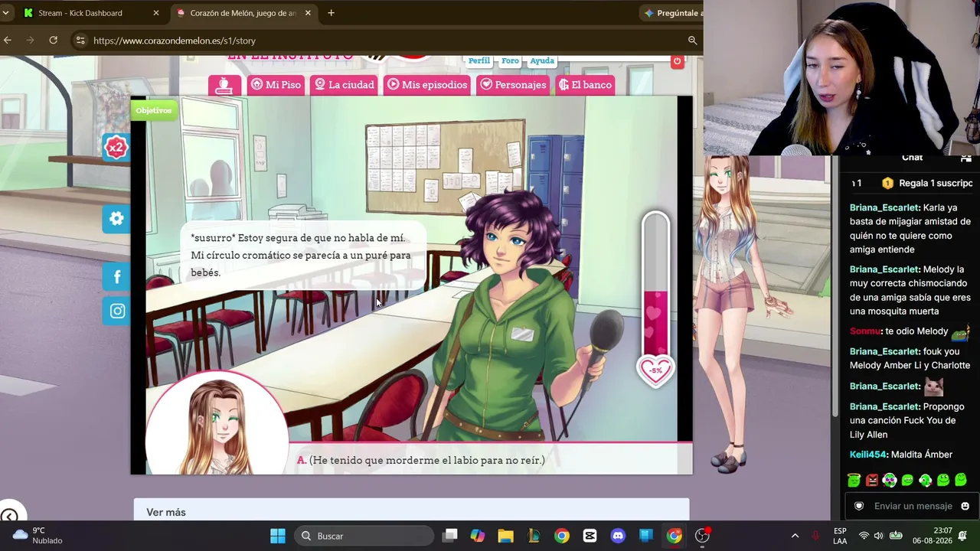
Task: Open the story book home icon
Action: click(224, 85)
